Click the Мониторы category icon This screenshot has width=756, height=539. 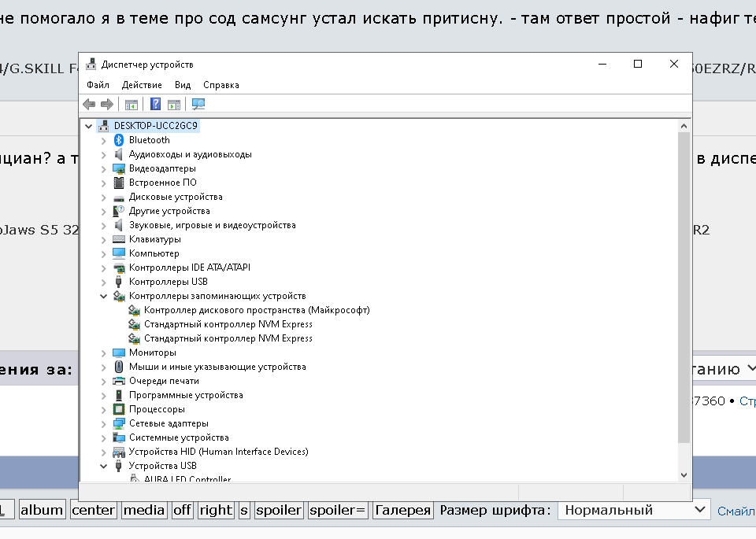(119, 353)
